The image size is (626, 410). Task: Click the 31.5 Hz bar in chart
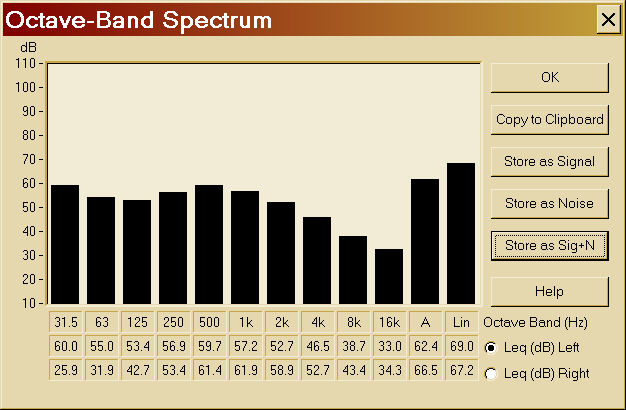(65, 244)
